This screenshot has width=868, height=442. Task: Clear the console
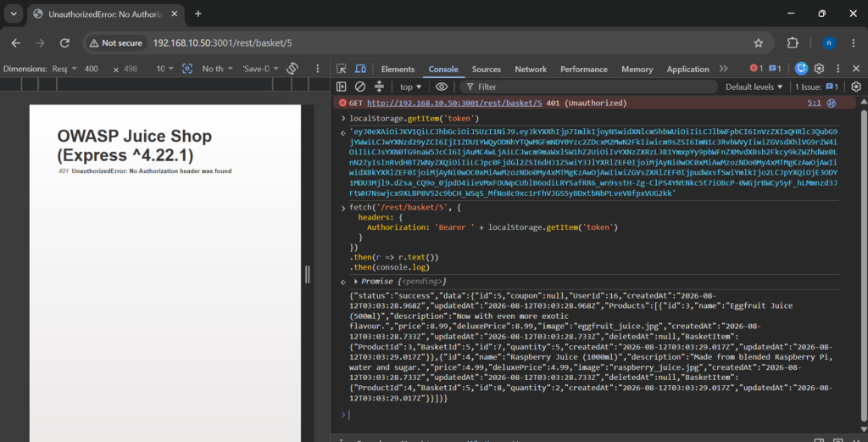[359, 87]
